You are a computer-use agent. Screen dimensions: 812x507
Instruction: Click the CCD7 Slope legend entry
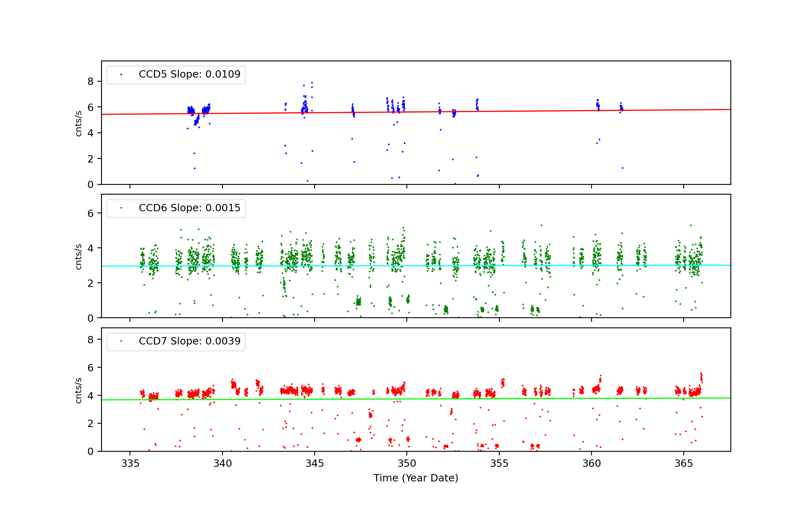pyautogui.click(x=189, y=341)
